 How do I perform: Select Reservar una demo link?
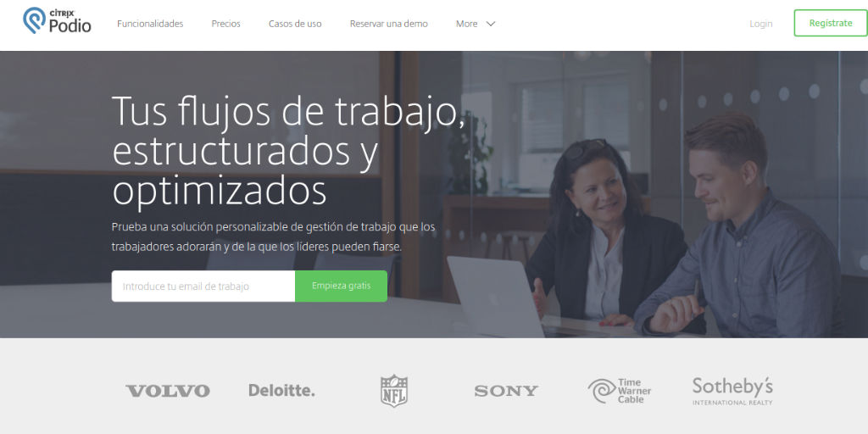pos(388,24)
